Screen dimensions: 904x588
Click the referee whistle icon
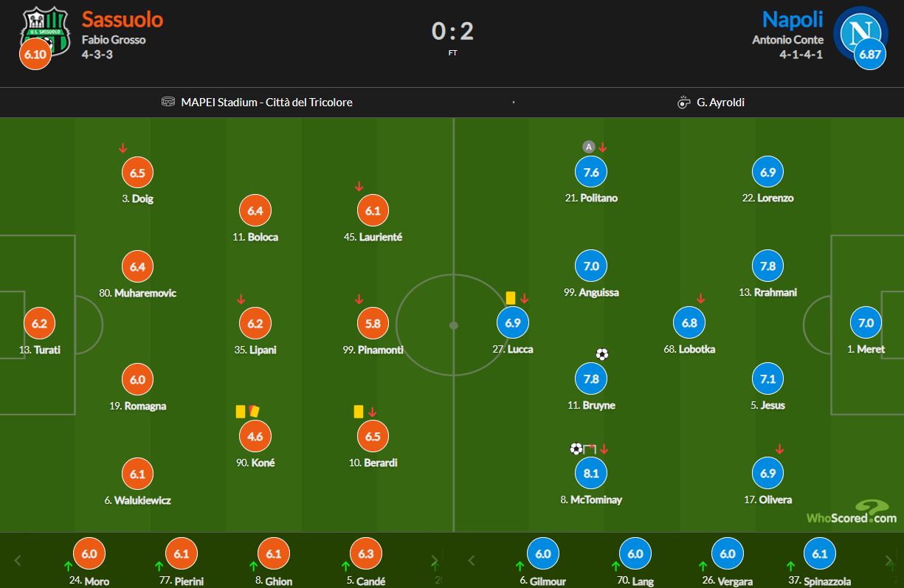coord(683,103)
